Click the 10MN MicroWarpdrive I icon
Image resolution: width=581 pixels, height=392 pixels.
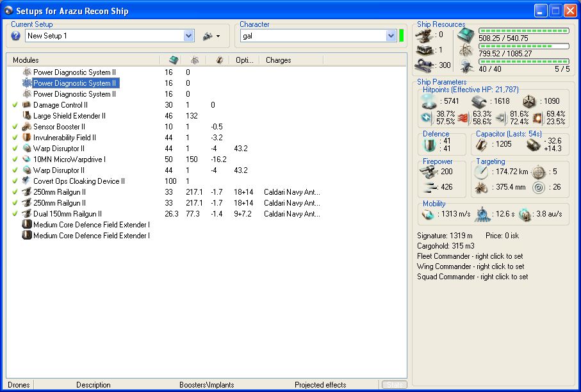[27, 159]
